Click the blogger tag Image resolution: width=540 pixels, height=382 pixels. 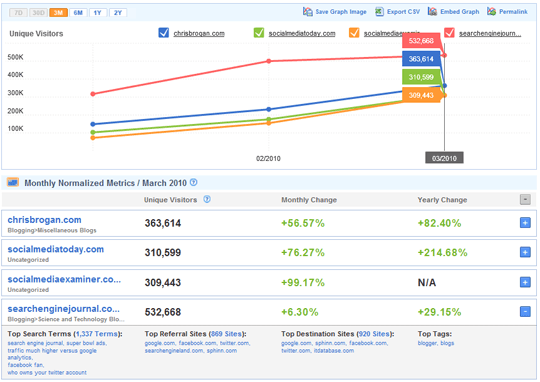(427, 343)
